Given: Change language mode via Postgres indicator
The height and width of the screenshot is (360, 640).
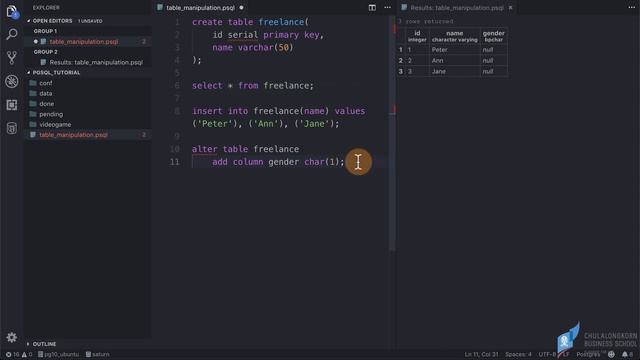Looking at the screenshot, I should 588,354.
